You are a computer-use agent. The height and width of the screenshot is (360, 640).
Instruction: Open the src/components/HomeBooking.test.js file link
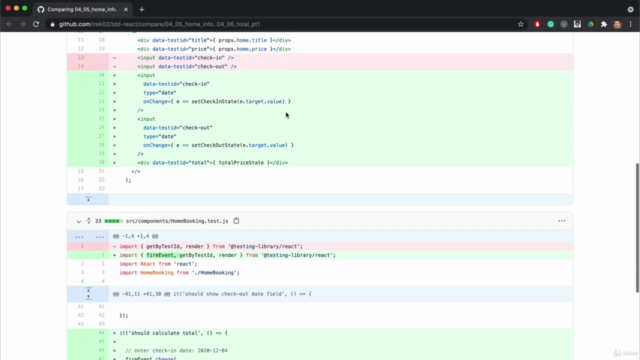[177, 221]
